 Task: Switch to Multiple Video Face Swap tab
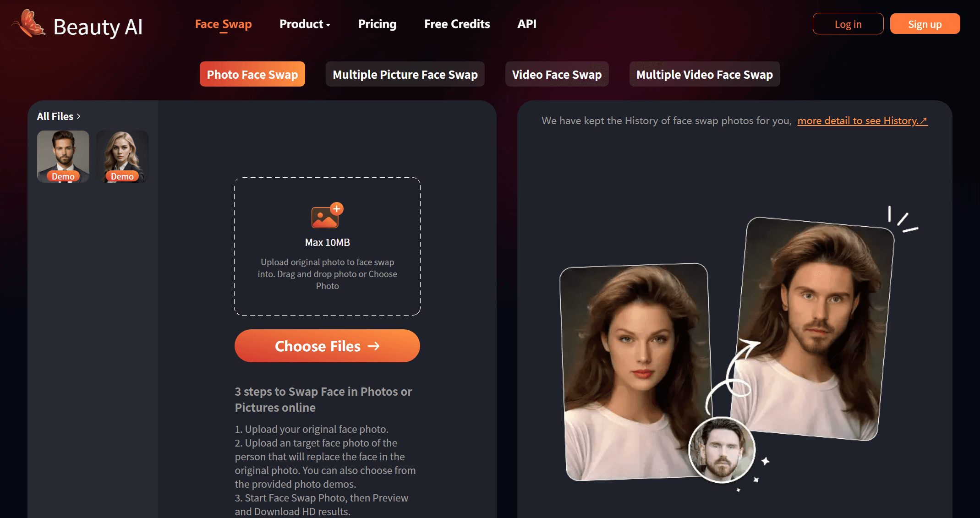[704, 74]
